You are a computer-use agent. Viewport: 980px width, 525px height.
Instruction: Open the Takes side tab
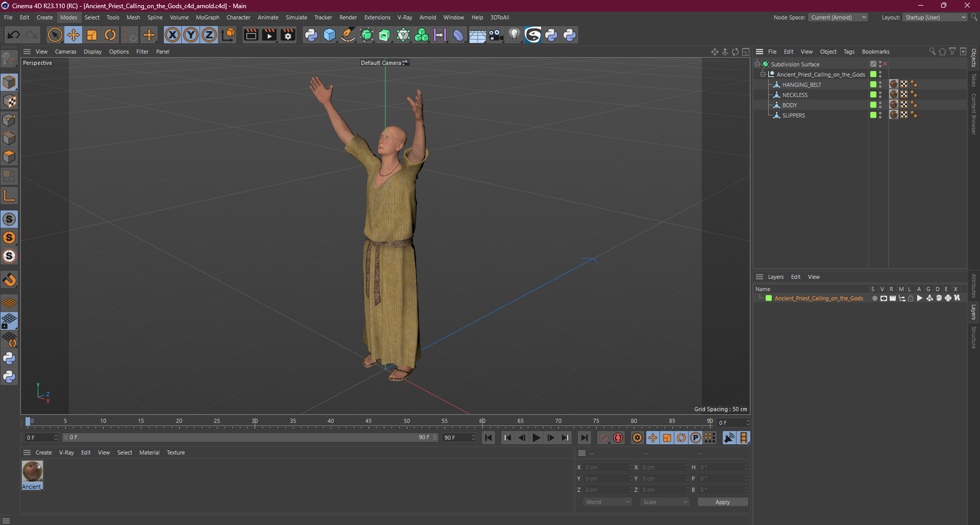click(x=974, y=80)
